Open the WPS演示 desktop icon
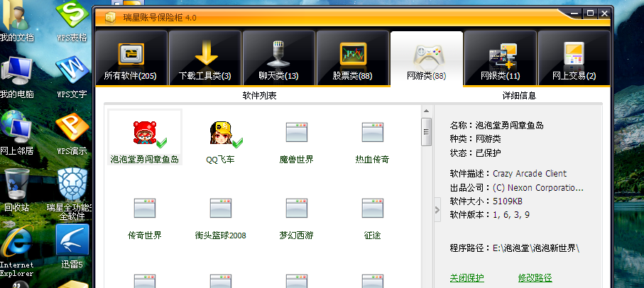The image size is (644, 288). click(72, 134)
